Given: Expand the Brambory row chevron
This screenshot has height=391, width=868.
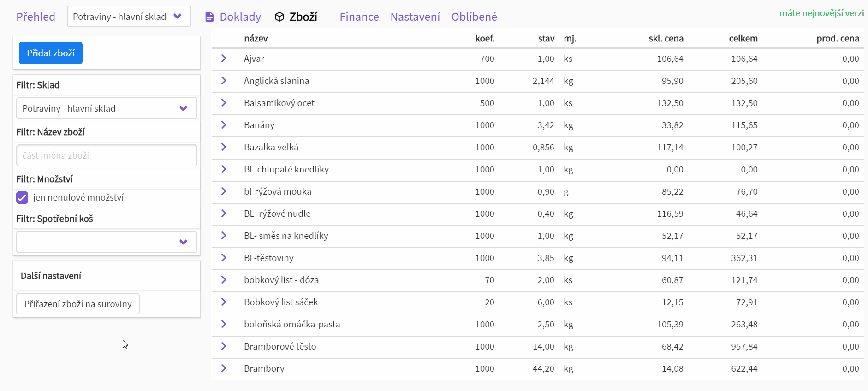Looking at the screenshot, I should 224,368.
